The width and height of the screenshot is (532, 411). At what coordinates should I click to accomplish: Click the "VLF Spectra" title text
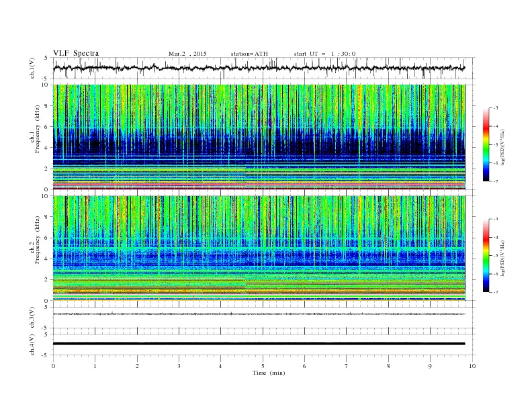tap(76, 53)
